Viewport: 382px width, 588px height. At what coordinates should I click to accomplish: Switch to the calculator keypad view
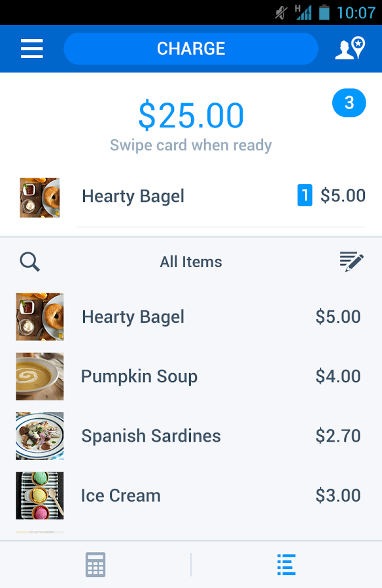coord(95,564)
